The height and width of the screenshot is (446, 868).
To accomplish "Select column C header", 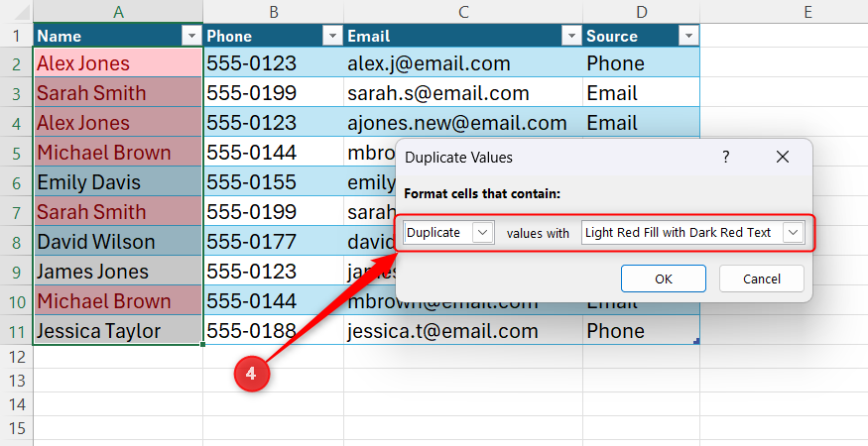I will [463, 12].
